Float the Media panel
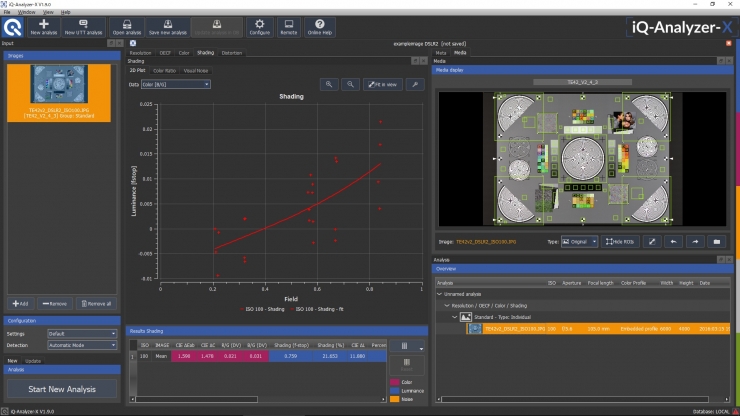The height and width of the screenshot is (416, 740). pyautogui.click(x=721, y=61)
